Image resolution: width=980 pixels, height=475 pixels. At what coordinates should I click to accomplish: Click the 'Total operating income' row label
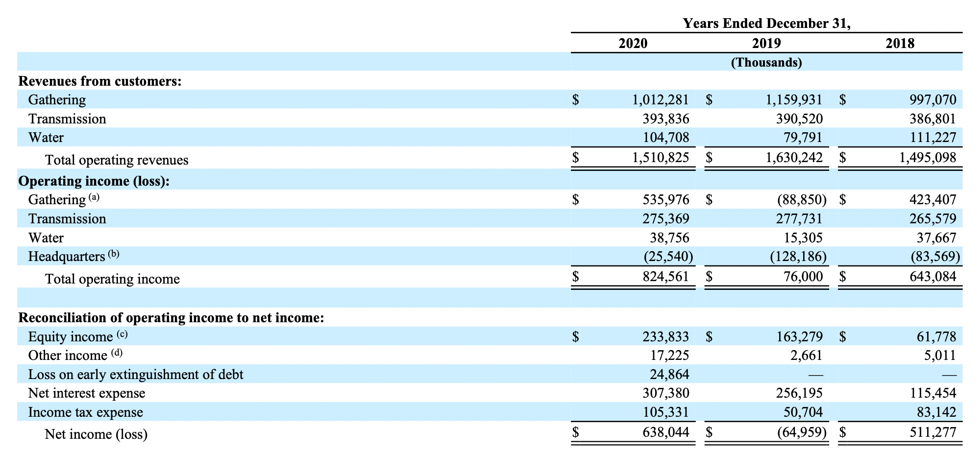click(112, 279)
